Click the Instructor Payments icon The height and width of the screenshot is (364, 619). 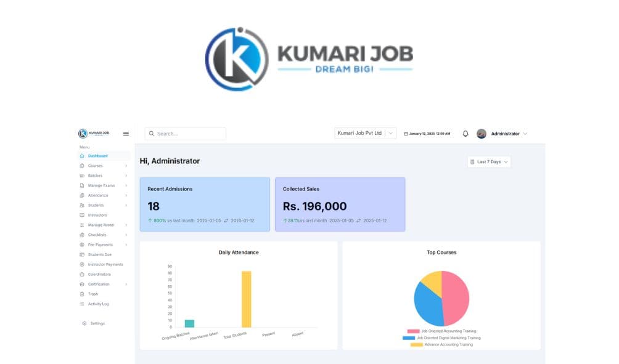tap(82, 265)
